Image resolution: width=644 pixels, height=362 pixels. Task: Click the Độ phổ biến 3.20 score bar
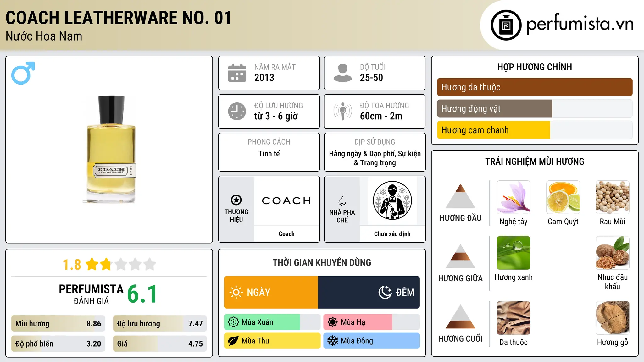pyautogui.click(x=58, y=343)
